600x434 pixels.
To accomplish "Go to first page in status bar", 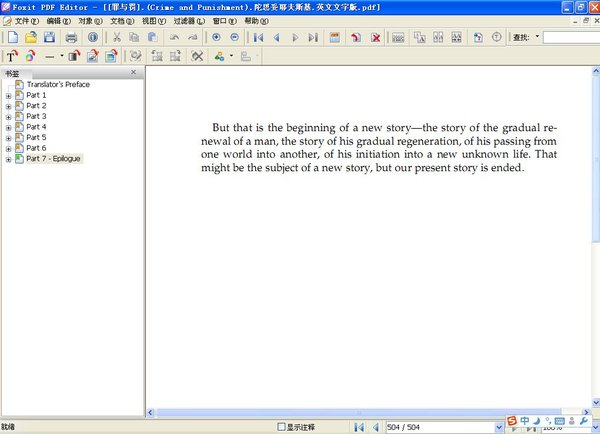I will tap(359, 427).
